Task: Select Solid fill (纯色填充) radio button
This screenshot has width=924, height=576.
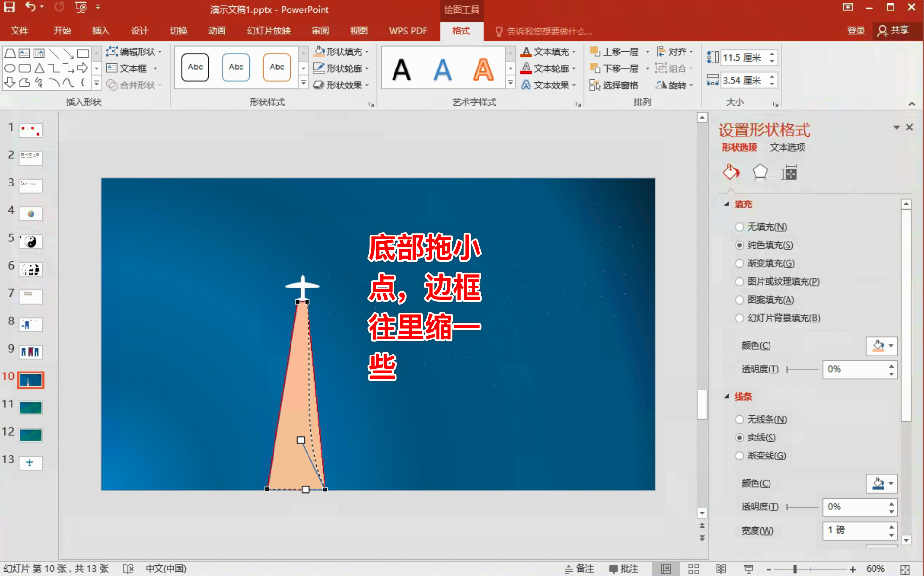Action: point(739,245)
